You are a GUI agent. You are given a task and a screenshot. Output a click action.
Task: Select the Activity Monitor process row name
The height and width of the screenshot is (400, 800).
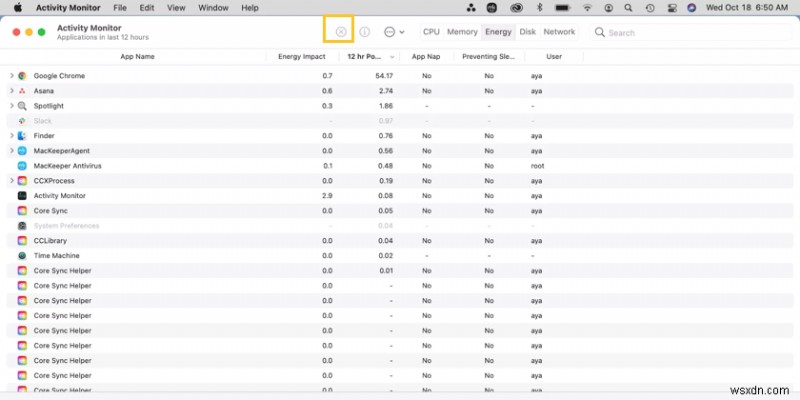(60, 195)
